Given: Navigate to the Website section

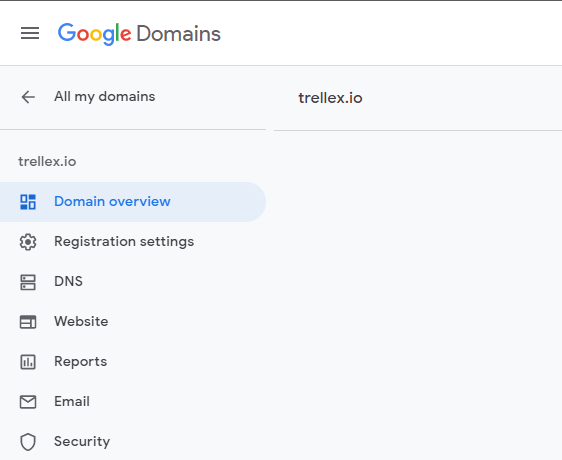Looking at the screenshot, I should tap(133, 322).
